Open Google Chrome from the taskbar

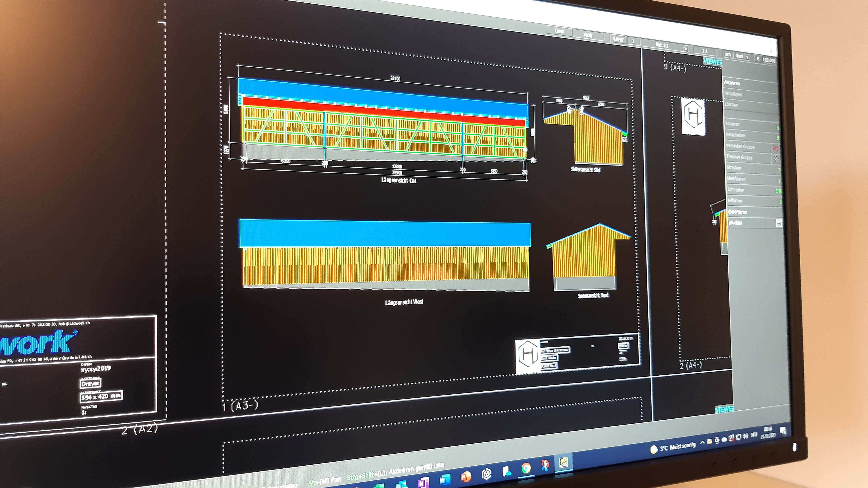(x=526, y=468)
